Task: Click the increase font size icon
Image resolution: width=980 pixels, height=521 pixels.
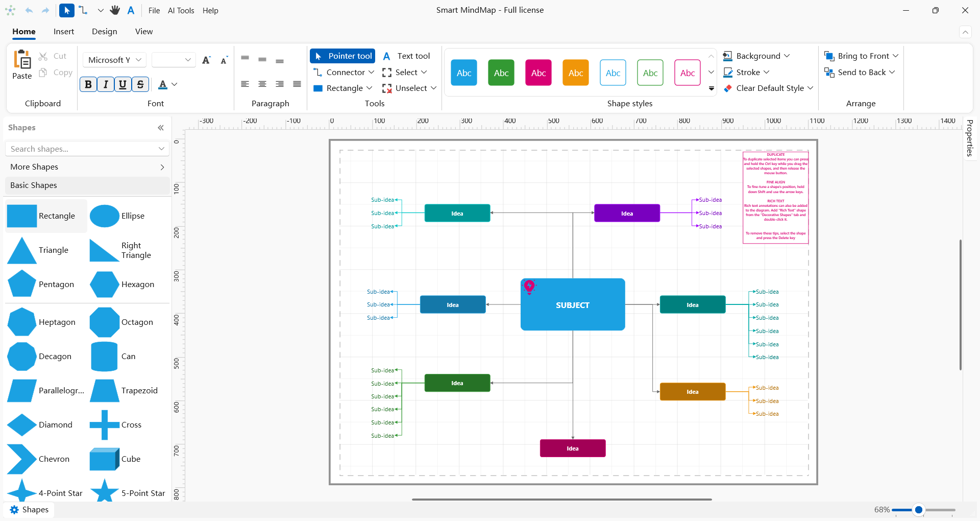Action: click(x=206, y=60)
